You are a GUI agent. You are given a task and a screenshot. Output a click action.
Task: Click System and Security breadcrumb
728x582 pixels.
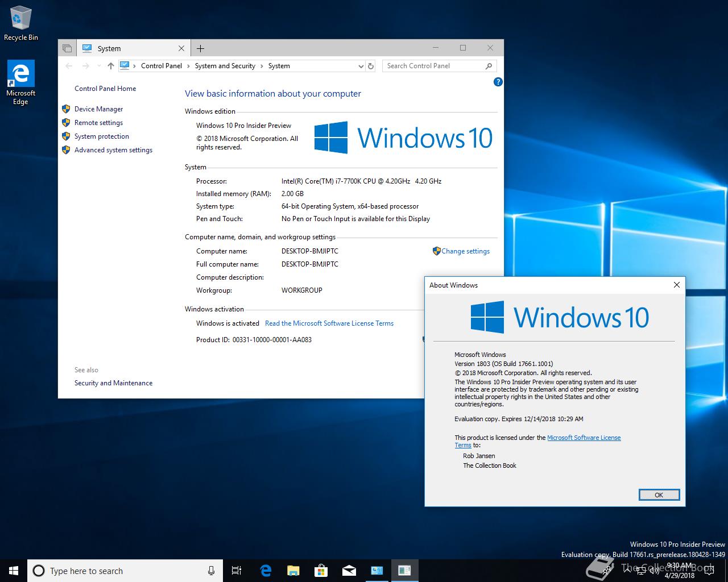[225, 66]
